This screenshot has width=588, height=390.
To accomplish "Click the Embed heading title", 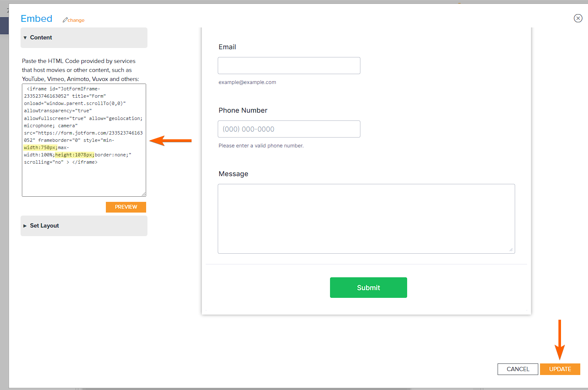I will click(36, 19).
